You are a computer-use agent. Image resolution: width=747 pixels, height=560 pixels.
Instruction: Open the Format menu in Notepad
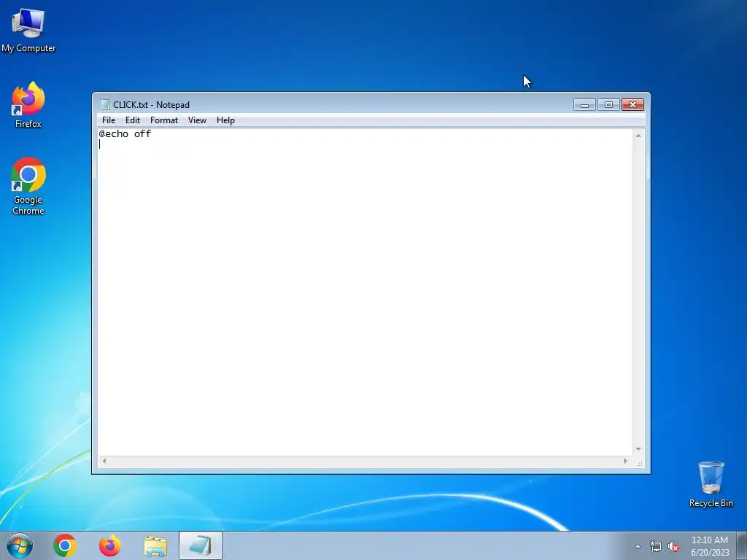point(164,120)
